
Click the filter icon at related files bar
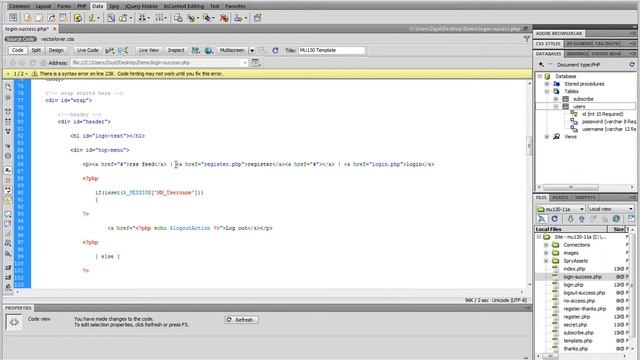tap(527, 39)
